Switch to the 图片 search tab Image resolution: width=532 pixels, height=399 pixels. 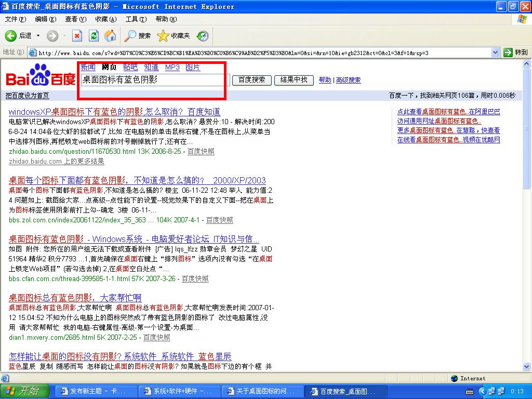pyautogui.click(x=193, y=67)
